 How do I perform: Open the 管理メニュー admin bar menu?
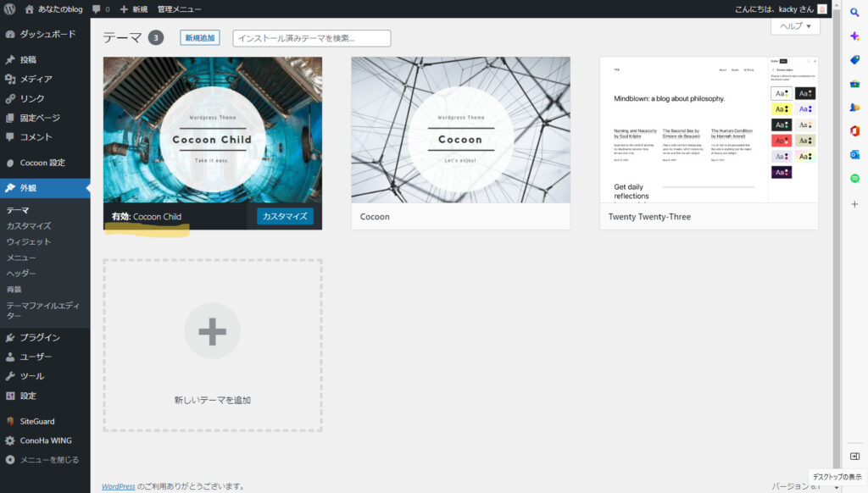180,8
